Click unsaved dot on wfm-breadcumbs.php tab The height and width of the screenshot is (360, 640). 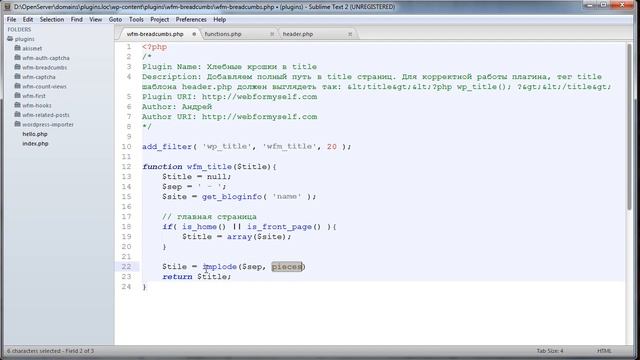click(x=194, y=34)
